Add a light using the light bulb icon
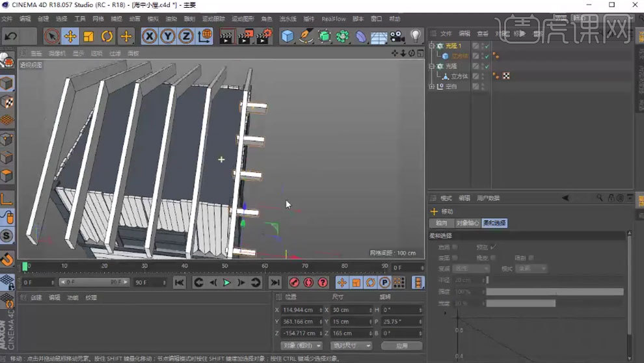Screen dimensions: 644x363 pyautogui.click(x=416, y=36)
